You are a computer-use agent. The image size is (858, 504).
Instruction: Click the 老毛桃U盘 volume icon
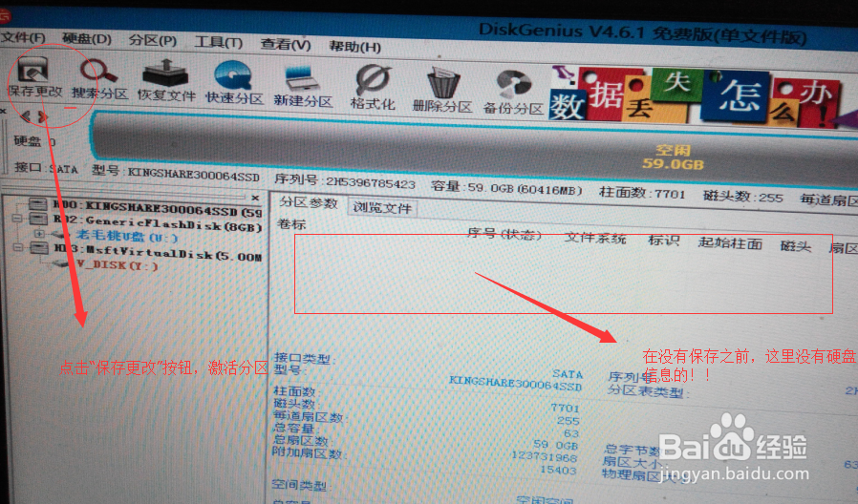click(59, 234)
